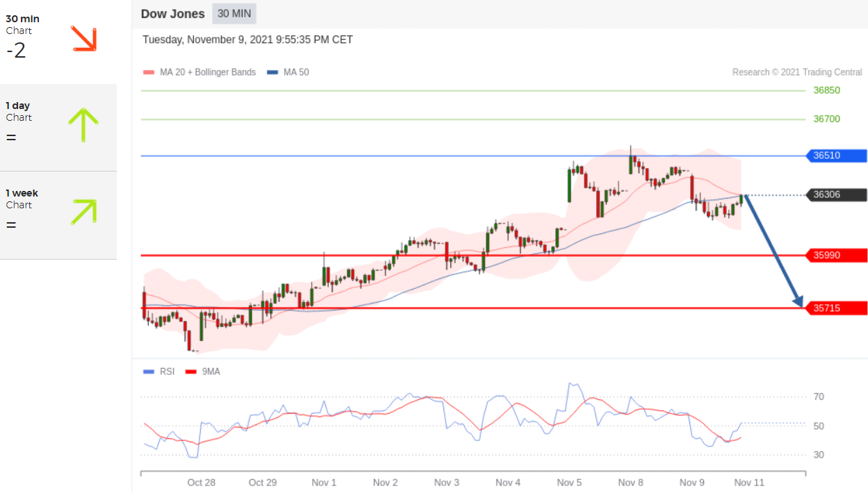868x493 pixels.
Task: Click the Oct 28 date axis label
Action: [x=201, y=483]
